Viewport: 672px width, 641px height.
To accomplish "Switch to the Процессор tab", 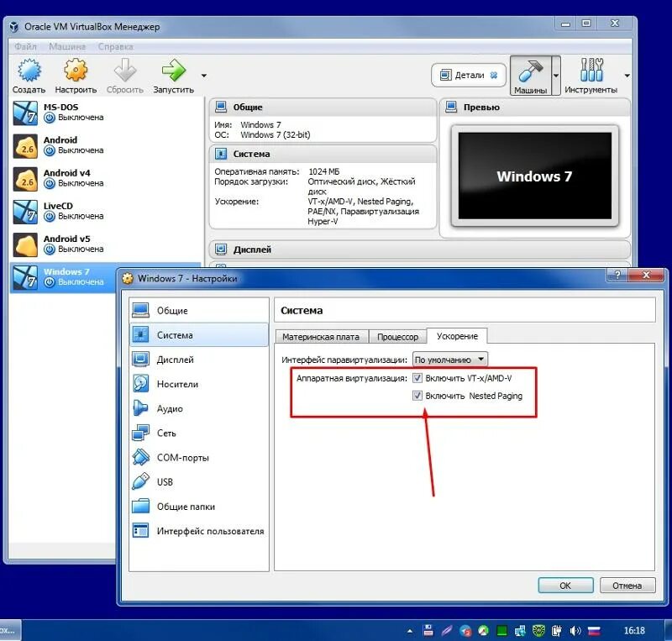I will pos(397,337).
